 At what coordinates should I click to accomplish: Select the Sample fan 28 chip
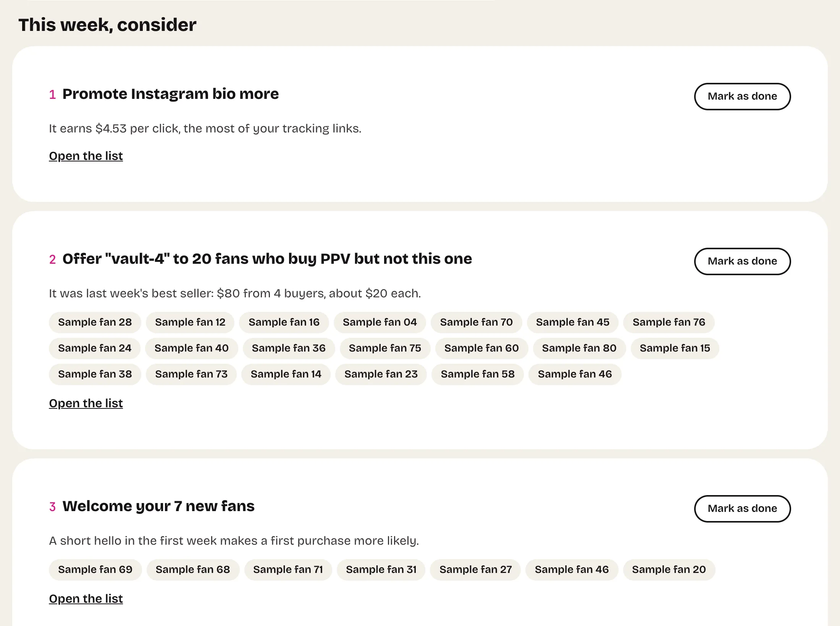pyautogui.click(x=95, y=322)
